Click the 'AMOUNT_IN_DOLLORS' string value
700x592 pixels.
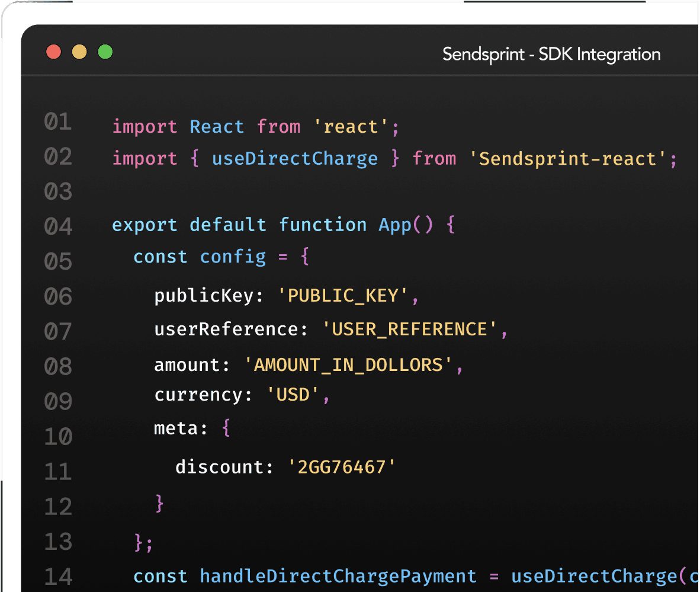point(348,364)
